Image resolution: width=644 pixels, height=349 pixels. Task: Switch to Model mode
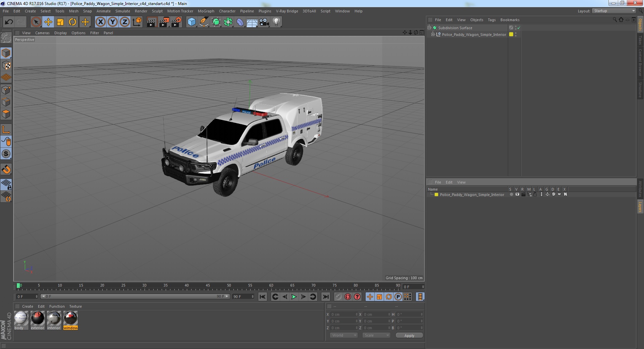click(6, 53)
